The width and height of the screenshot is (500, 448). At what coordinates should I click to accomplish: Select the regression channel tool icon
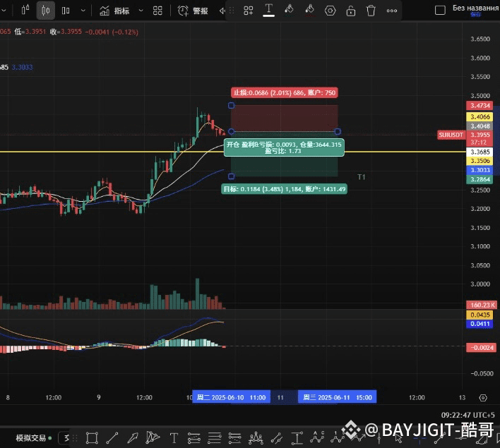point(276,438)
